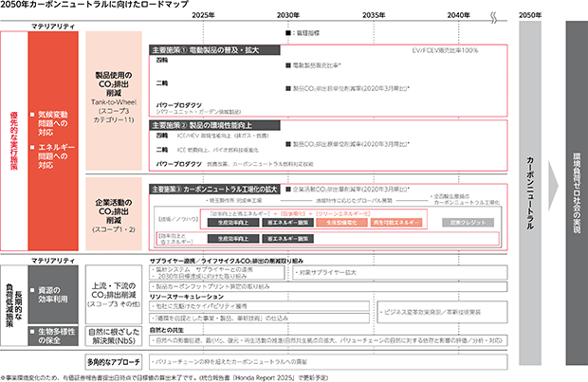Click '省エネルギー施策' button in upper row
This screenshot has width=588, height=382.
287,223
